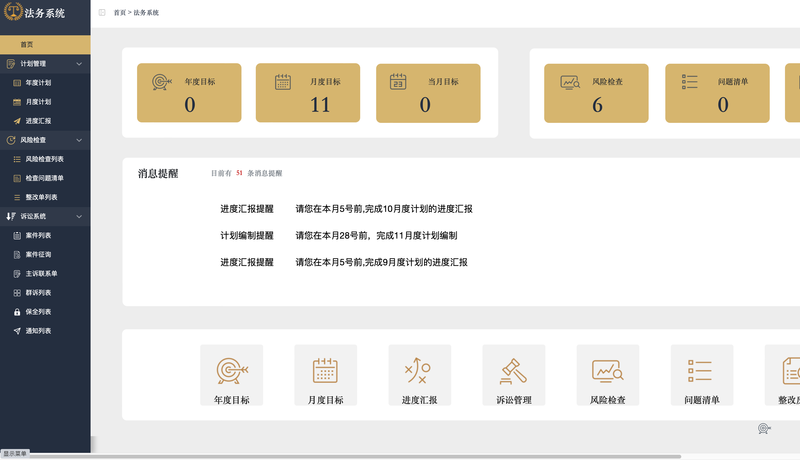
Task: Open 诉讼管理 gavel shortcut icon
Action: [x=513, y=370]
